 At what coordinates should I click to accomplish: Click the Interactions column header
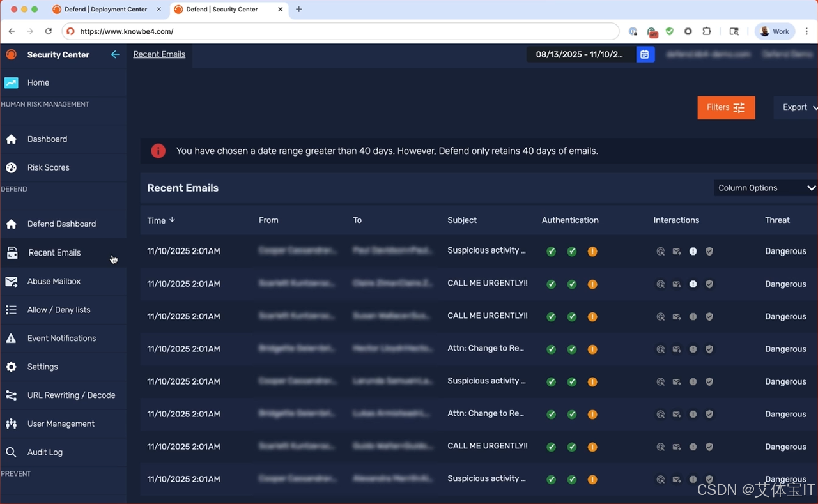point(676,220)
